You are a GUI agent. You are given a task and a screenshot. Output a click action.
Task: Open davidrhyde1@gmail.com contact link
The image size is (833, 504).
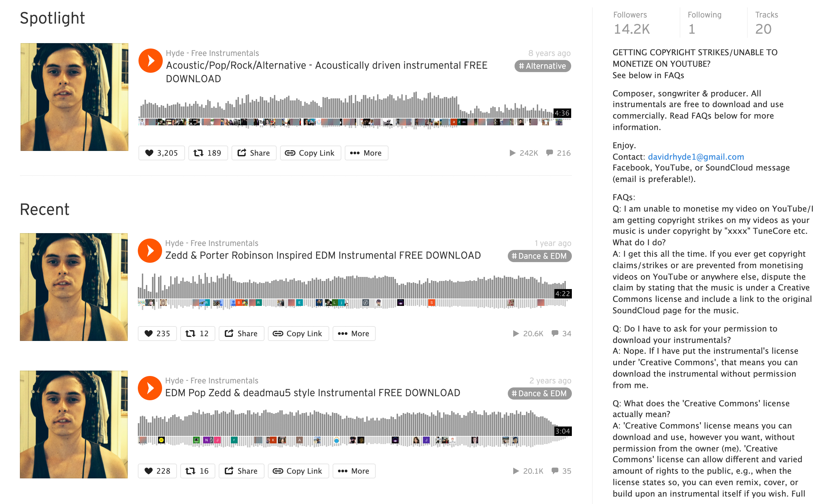(x=696, y=157)
